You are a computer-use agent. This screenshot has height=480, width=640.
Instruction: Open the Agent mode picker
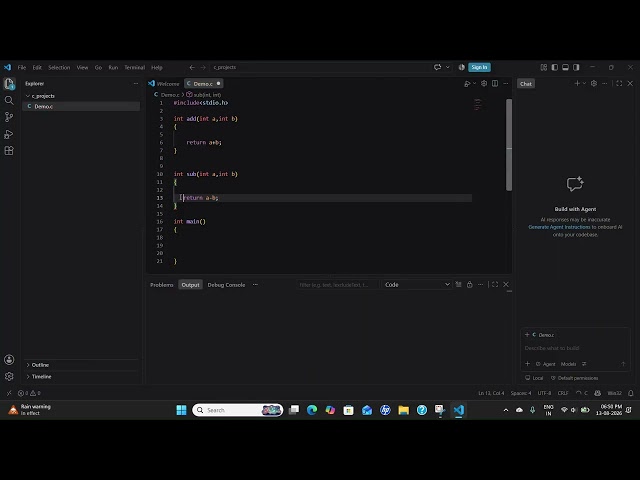coord(546,364)
